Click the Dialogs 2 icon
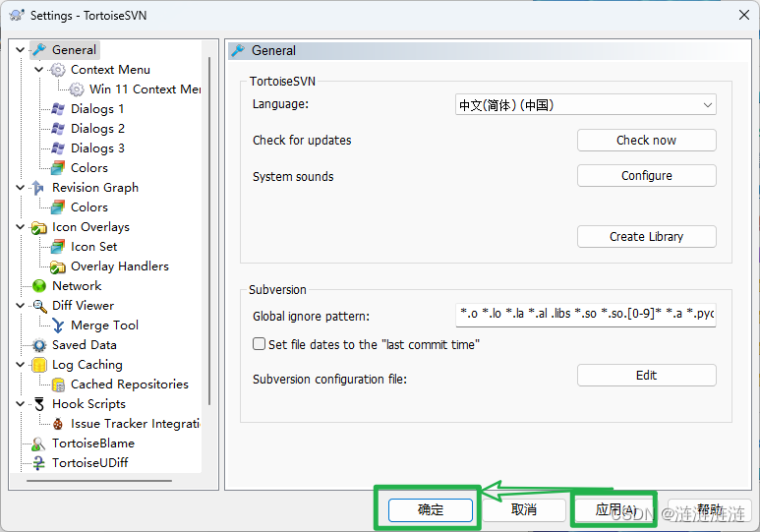The image size is (760, 532). tap(58, 129)
